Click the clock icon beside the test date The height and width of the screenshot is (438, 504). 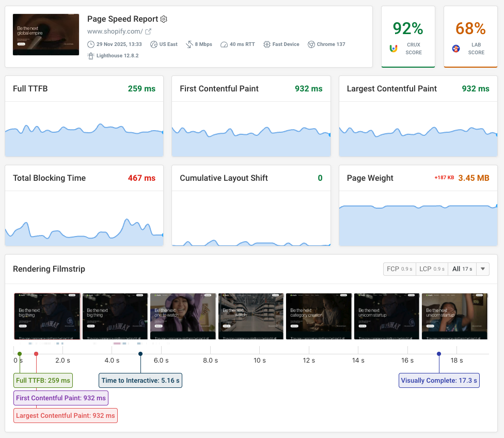[90, 44]
